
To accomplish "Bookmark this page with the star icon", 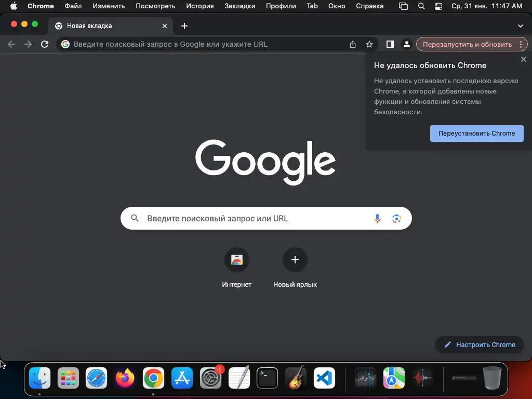I will (x=369, y=44).
